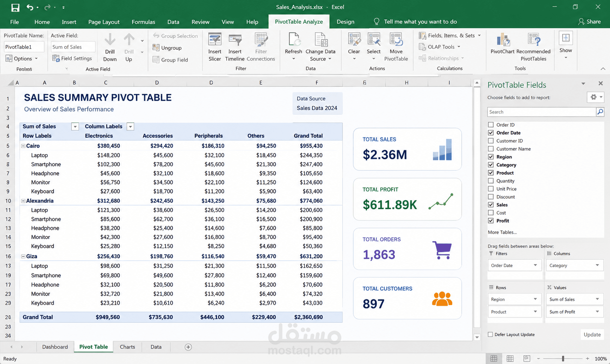This screenshot has width=610, height=364.
Task: Click the Drill Down arrow
Action: coord(110,39)
